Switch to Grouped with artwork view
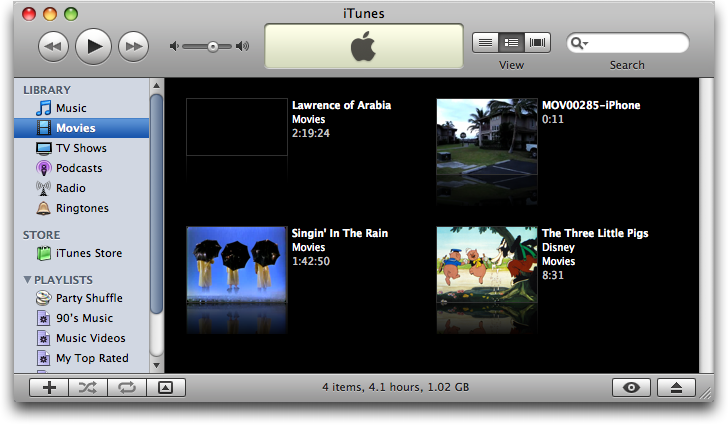 tap(511, 43)
